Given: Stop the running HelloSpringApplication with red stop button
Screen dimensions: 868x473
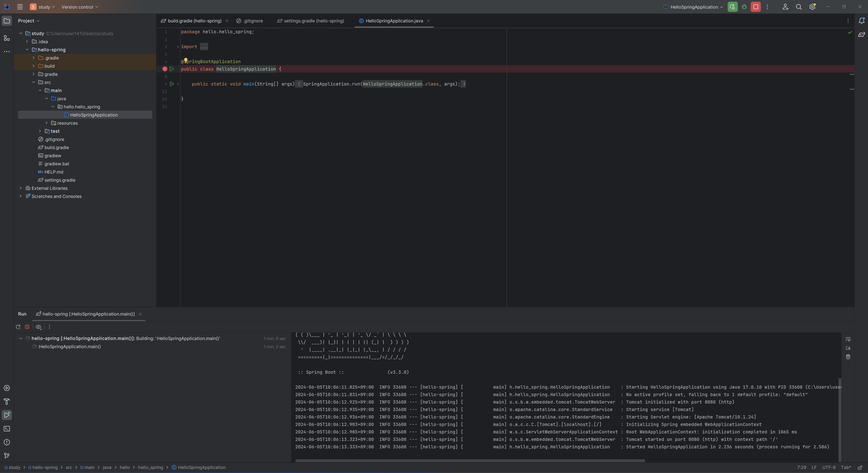Looking at the screenshot, I should point(755,7).
